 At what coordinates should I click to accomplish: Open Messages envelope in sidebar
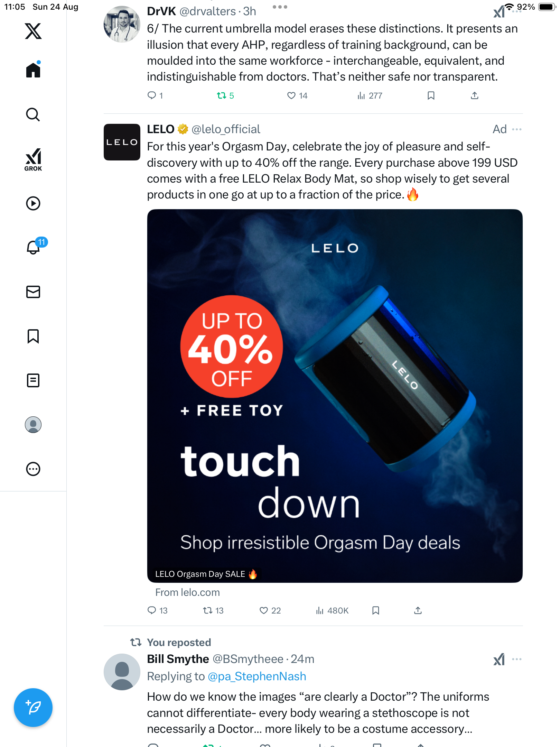[33, 292]
